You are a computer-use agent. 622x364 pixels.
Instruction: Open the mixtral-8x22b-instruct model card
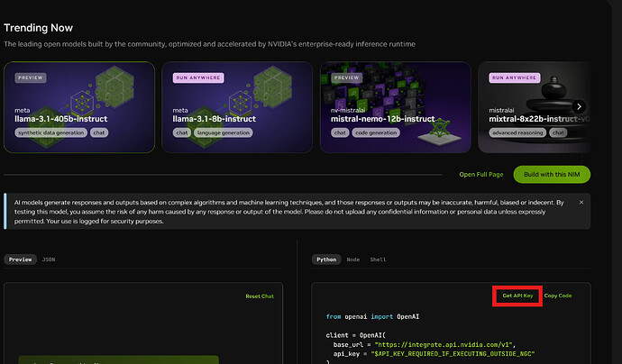(x=535, y=107)
